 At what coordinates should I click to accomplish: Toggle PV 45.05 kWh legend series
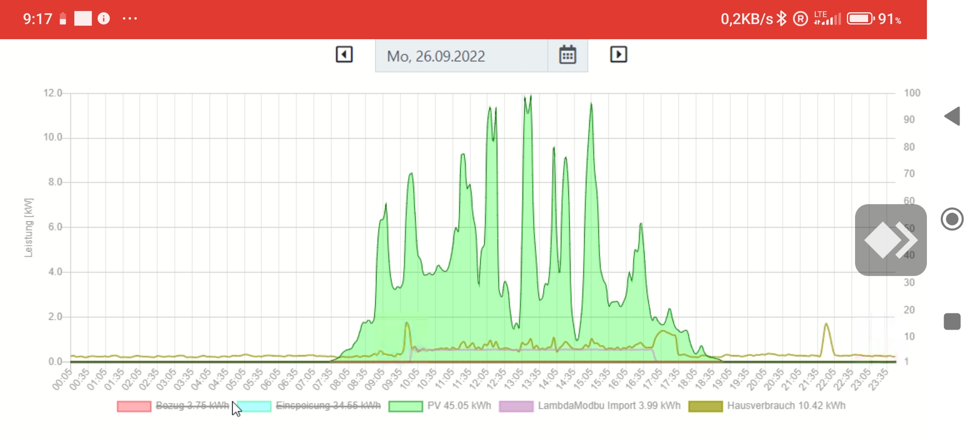459,405
